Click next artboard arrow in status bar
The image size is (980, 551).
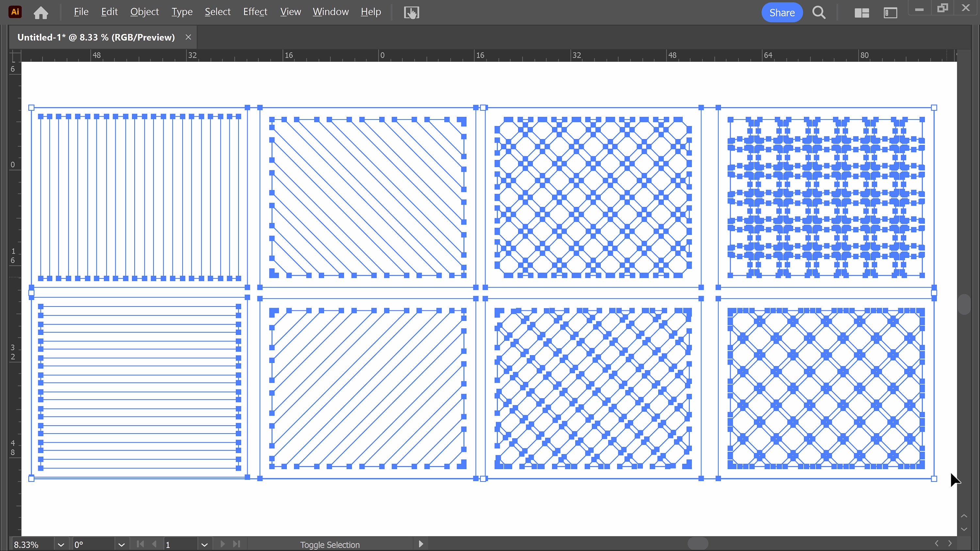(x=222, y=544)
